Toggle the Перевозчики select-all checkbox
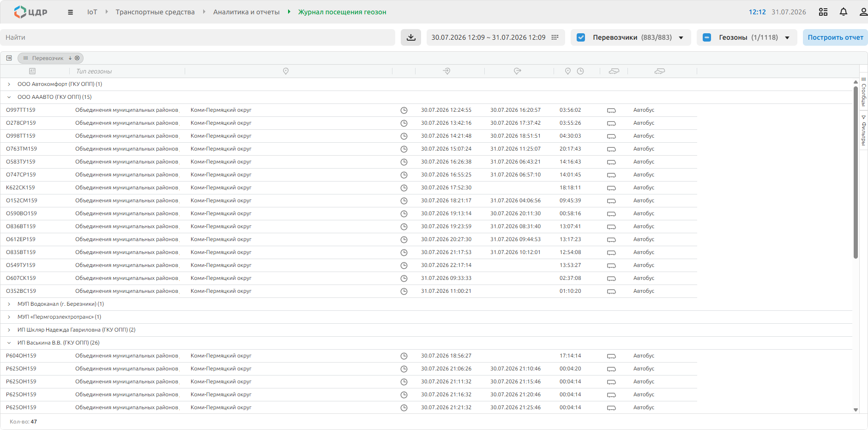Image resolution: width=868 pixels, height=430 pixels. [x=581, y=37]
